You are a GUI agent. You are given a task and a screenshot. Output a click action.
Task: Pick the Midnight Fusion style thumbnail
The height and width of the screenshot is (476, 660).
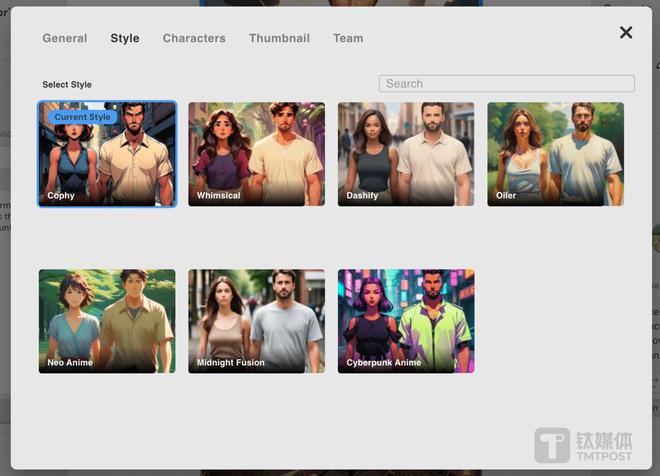pos(256,321)
